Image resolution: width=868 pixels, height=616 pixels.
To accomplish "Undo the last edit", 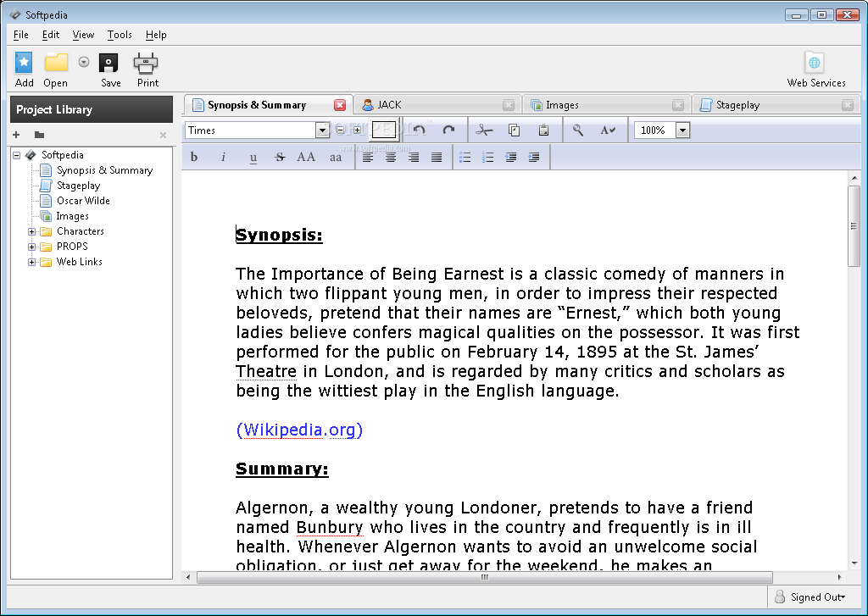I will coord(419,130).
